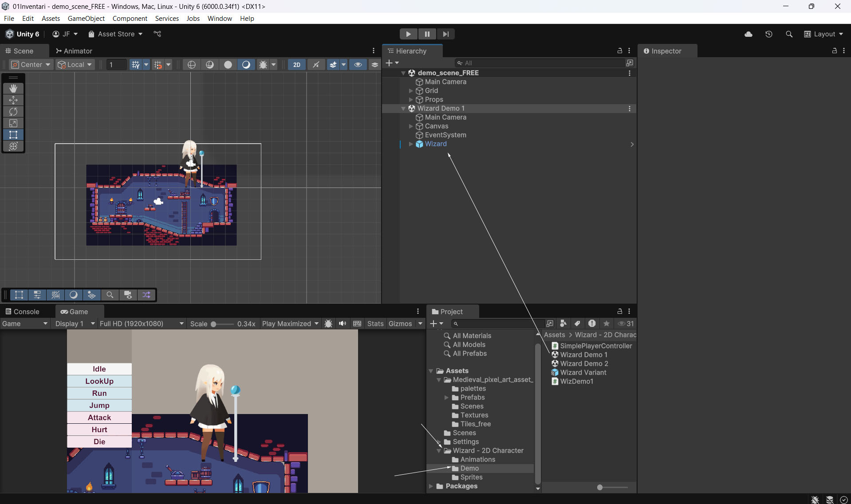Click the Attack animation button
This screenshot has height=504, width=851.
tap(99, 418)
